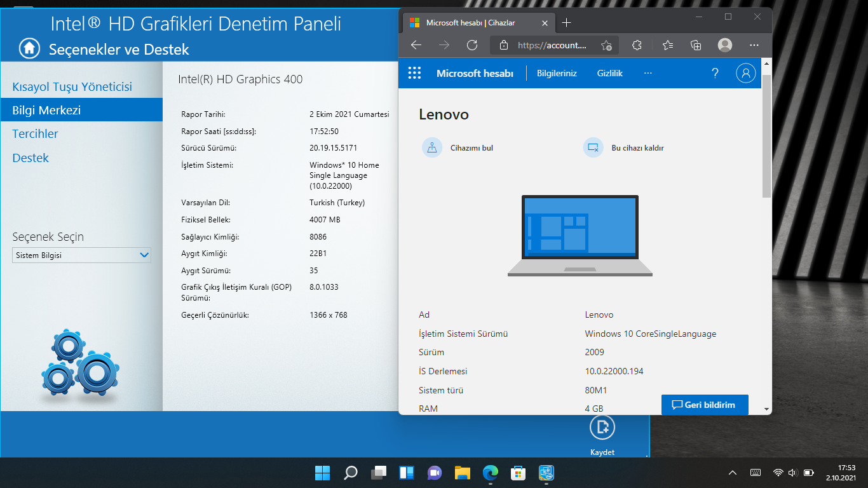Screen dimensions: 868x488
Task: Click the 22B1 device ID value
Action: (319, 254)
